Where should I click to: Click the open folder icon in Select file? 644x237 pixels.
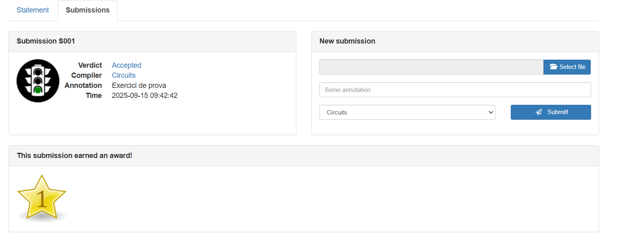554,67
